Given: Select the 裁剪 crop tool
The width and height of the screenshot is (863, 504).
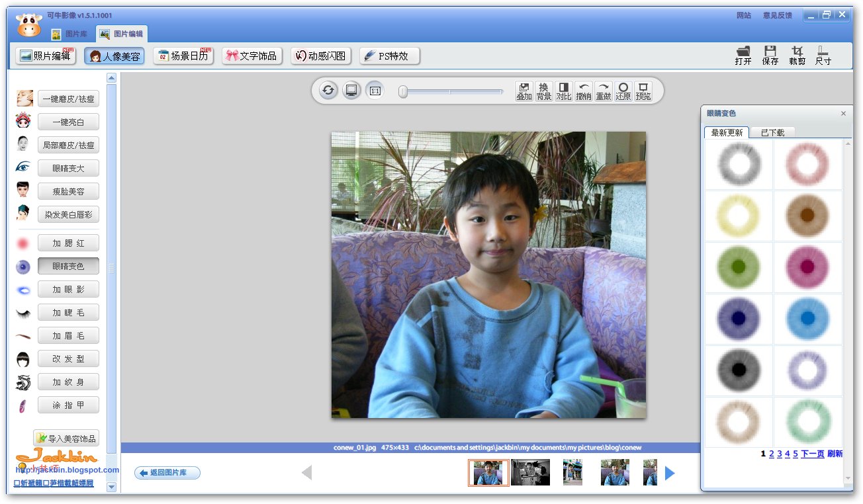Looking at the screenshot, I should pyautogui.click(x=797, y=56).
